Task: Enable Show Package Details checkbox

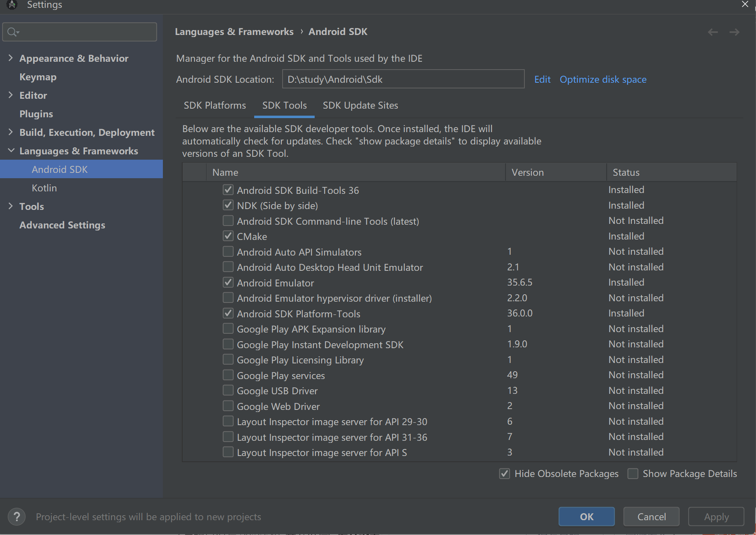Action: click(x=633, y=474)
